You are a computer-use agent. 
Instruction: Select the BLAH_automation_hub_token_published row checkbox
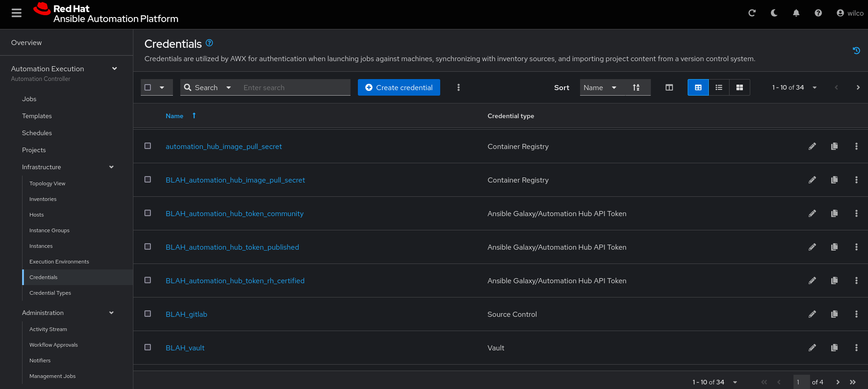[x=148, y=246]
